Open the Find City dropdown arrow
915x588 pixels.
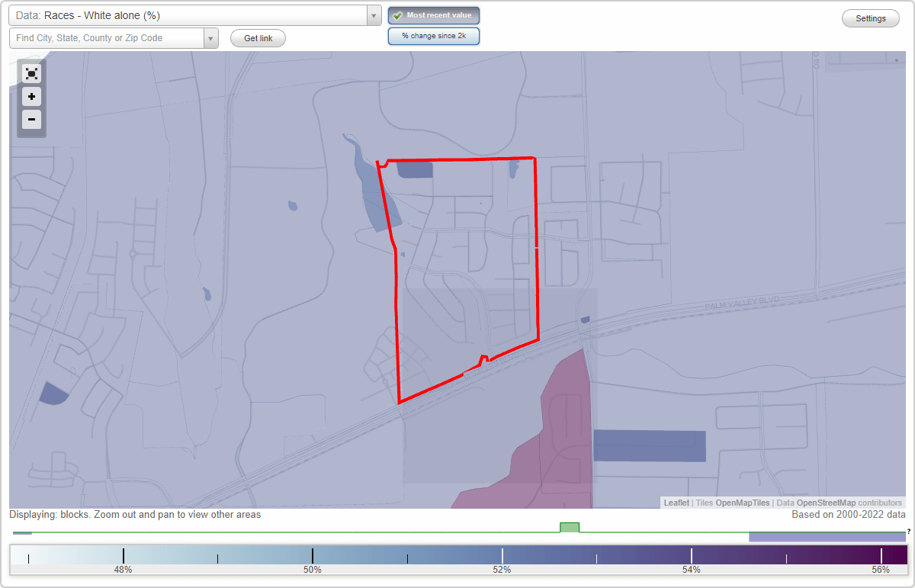click(211, 37)
